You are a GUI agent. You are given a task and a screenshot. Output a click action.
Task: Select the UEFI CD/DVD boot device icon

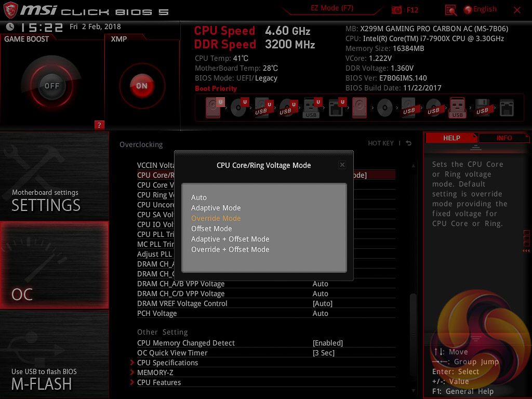[x=239, y=108]
